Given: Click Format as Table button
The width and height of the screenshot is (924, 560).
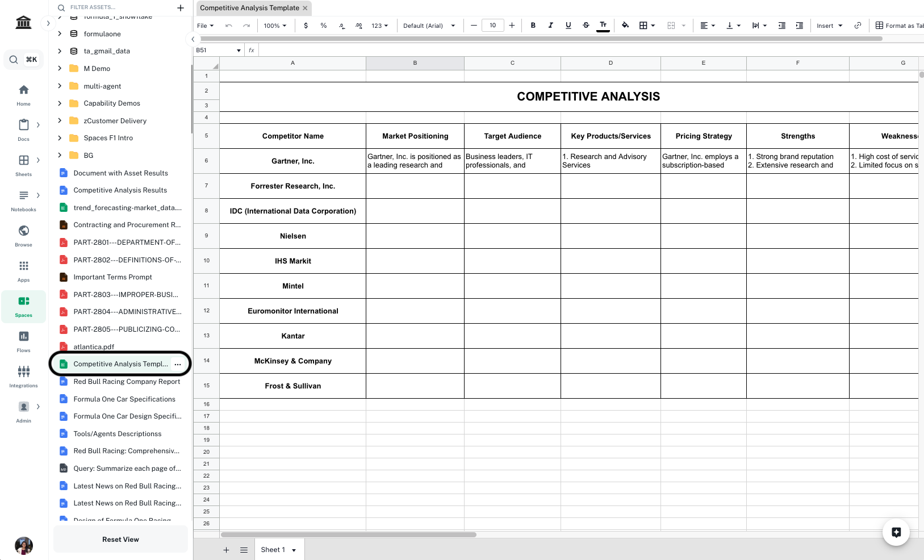Looking at the screenshot, I should point(900,26).
